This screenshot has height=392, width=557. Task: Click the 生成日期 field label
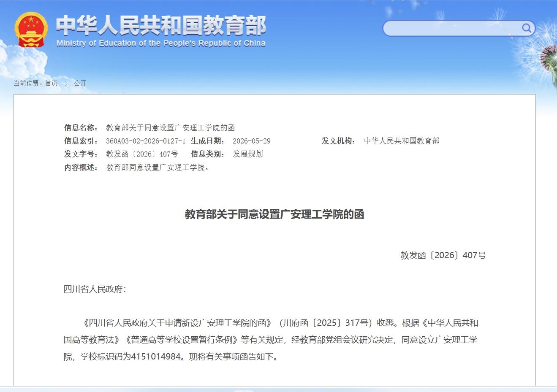tap(208, 141)
